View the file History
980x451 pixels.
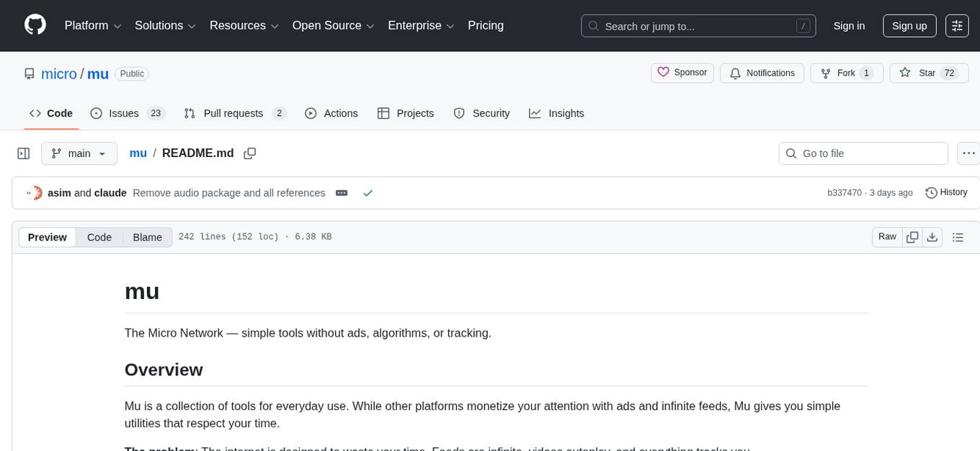coord(946,192)
